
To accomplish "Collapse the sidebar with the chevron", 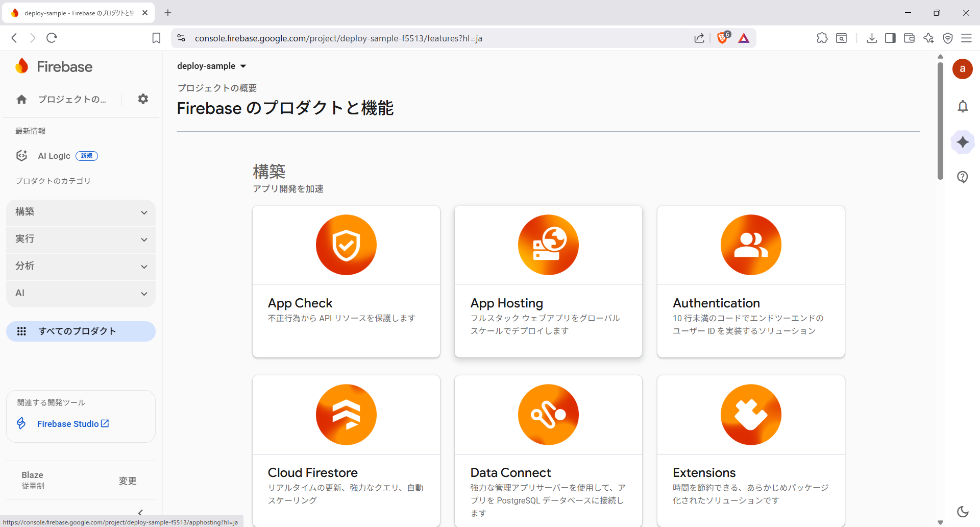I will [x=140, y=512].
